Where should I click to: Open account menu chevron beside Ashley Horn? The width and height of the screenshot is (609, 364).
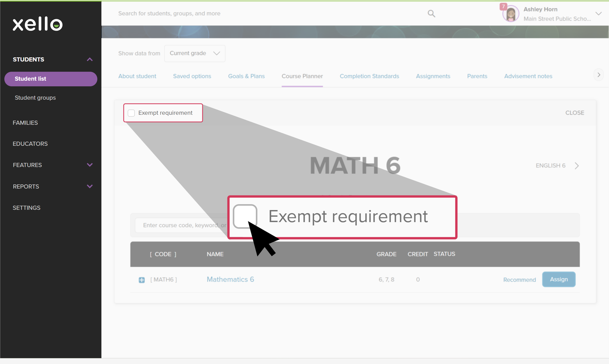(x=598, y=14)
